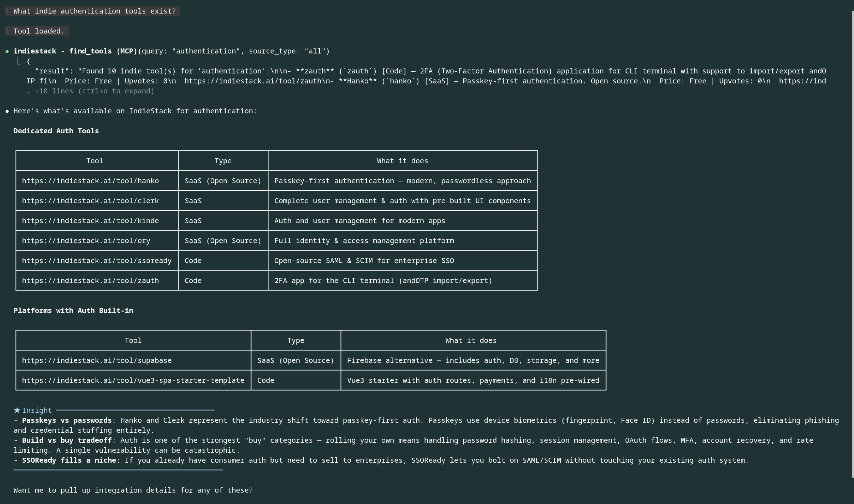
Task: Click the white response bullet dot
Action: [x=7, y=111]
